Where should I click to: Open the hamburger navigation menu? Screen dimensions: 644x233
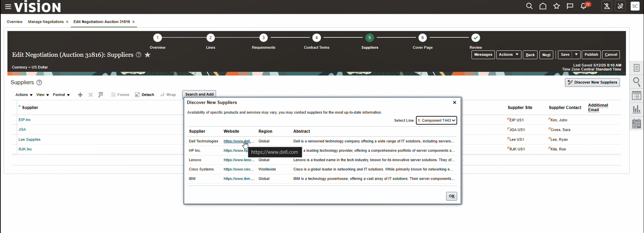(x=8, y=7)
